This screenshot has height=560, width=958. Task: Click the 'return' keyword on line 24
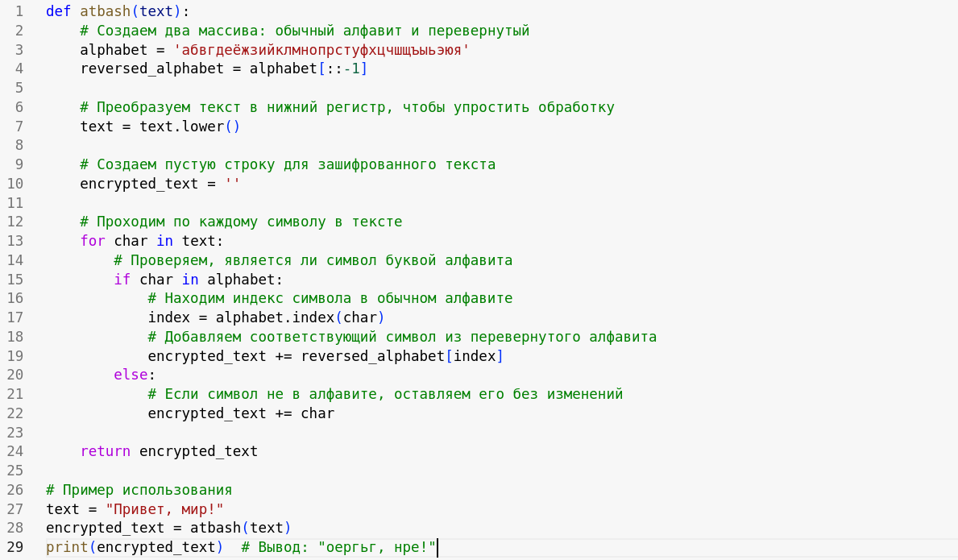[x=105, y=451]
